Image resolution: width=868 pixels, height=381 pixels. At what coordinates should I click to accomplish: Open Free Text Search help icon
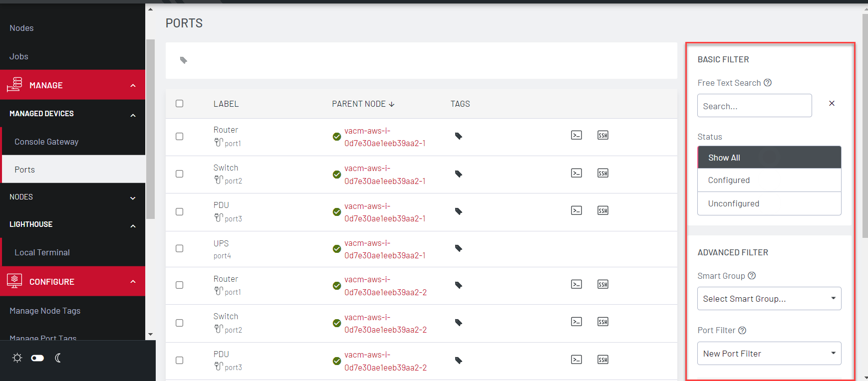point(768,83)
